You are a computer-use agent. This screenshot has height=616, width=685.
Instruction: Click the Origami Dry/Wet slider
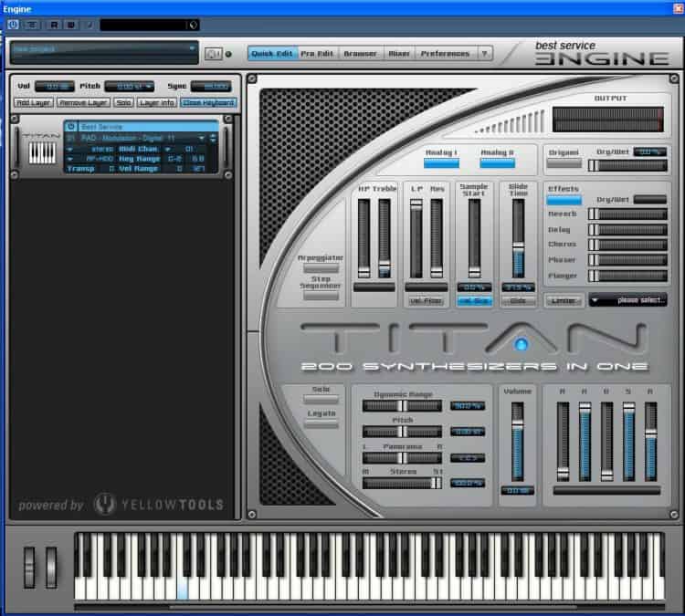pyautogui.click(x=627, y=165)
